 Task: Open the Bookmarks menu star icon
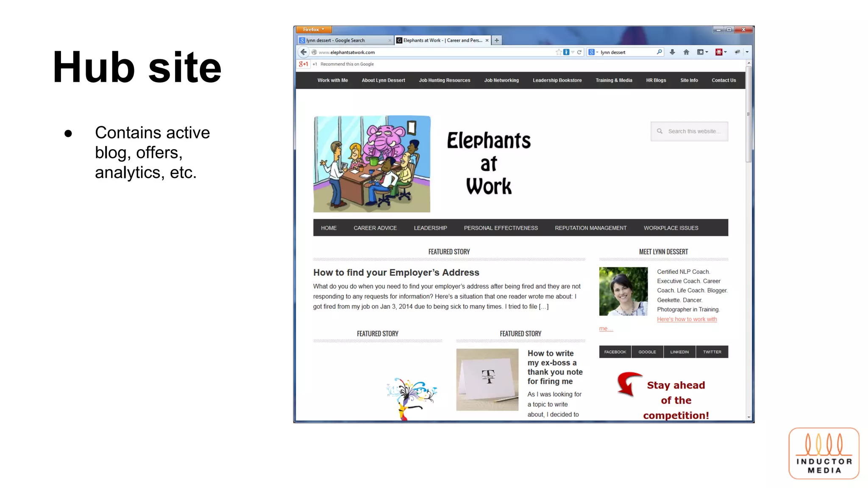pyautogui.click(x=700, y=52)
